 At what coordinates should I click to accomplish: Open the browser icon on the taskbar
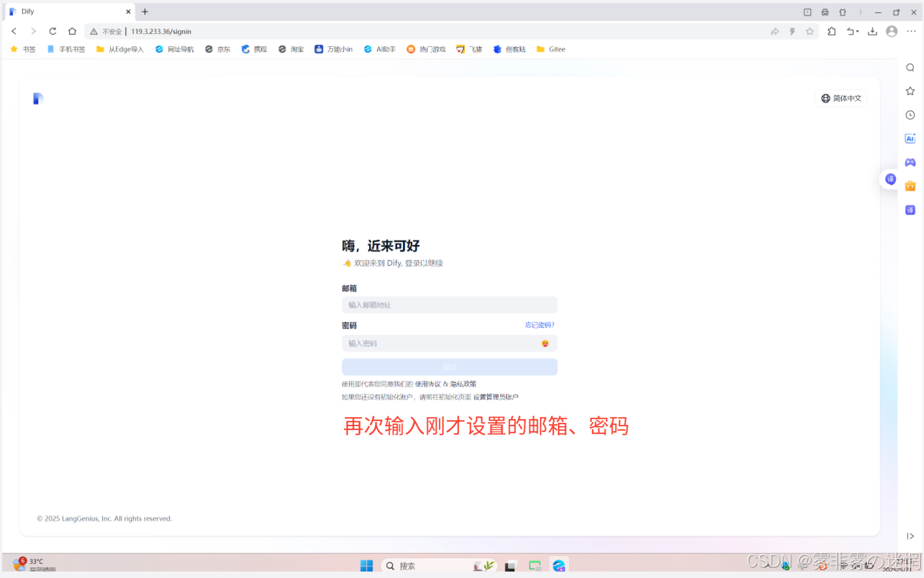click(x=559, y=566)
